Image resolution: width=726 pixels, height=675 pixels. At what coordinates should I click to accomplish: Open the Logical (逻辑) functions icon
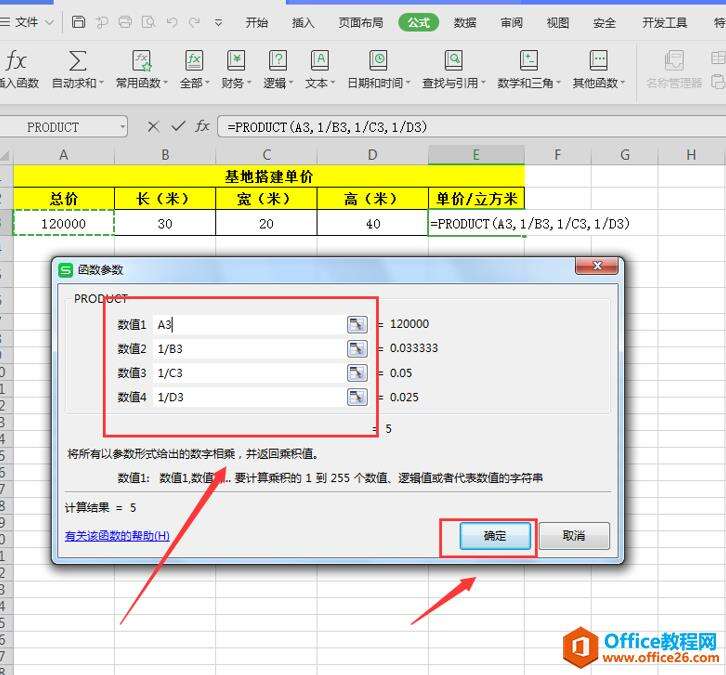[x=277, y=61]
